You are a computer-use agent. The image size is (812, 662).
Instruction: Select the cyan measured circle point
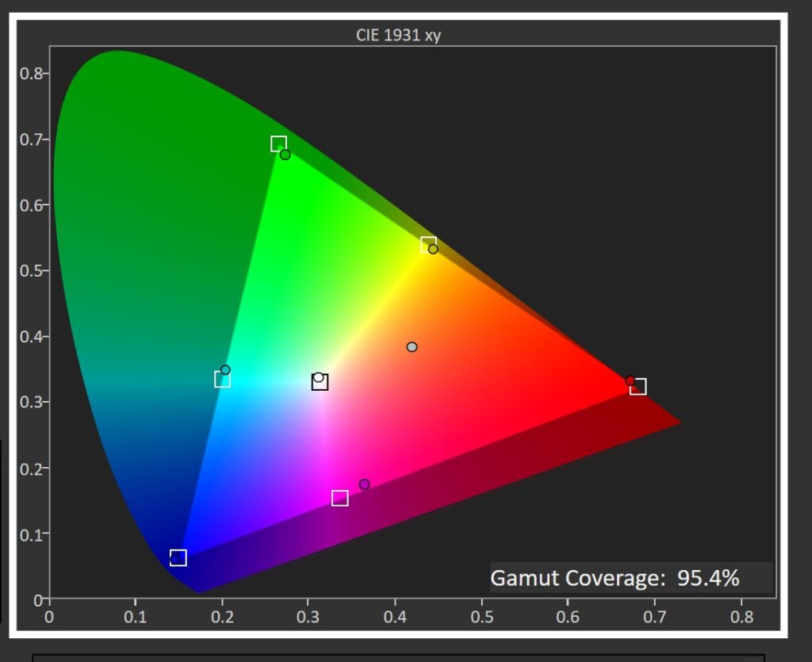tap(225, 370)
